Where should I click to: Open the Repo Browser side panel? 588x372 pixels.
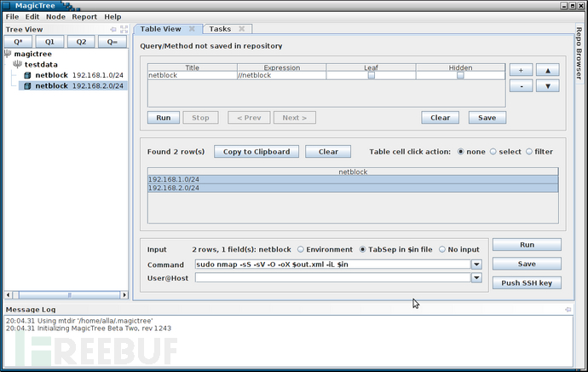579,53
